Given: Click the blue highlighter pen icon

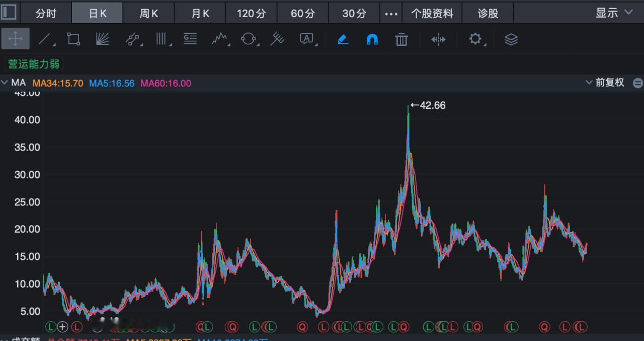Looking at the screenshot, I should click(x=343, y=39).
